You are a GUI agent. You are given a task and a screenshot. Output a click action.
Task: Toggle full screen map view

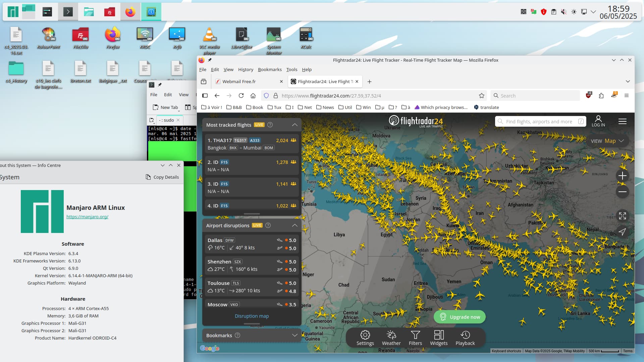point(623,216)
